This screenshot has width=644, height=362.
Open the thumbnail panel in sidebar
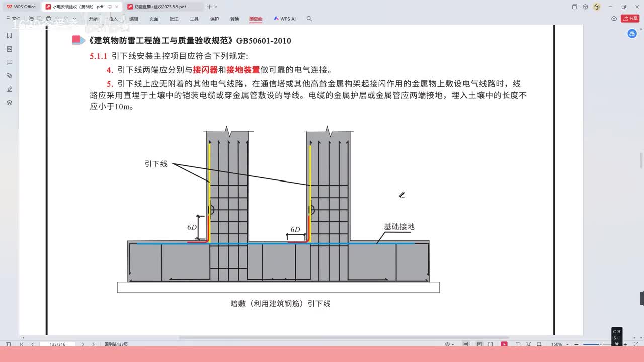click(x=9, y=49)
